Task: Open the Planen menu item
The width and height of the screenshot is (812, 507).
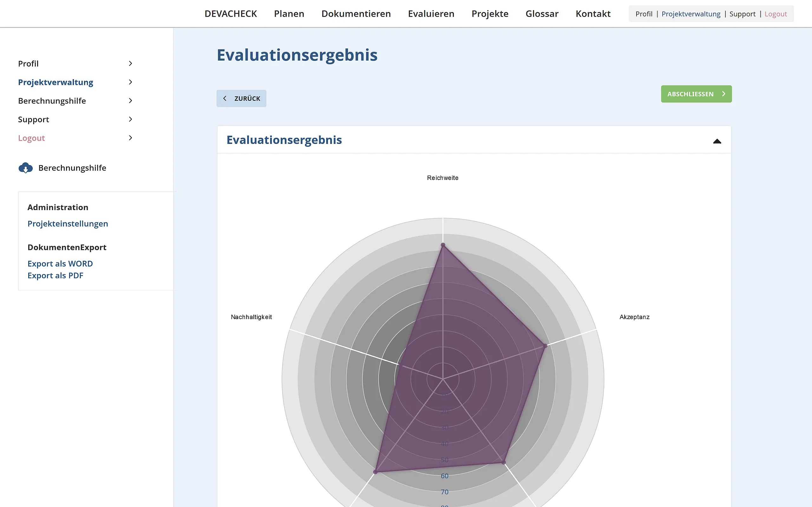Action: coord(289,14)
